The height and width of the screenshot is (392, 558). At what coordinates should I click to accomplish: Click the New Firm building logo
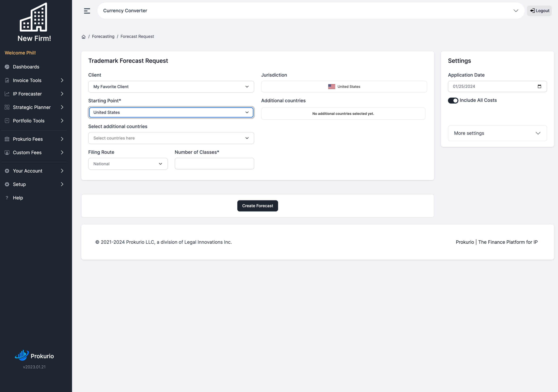[x=34, y=17]
